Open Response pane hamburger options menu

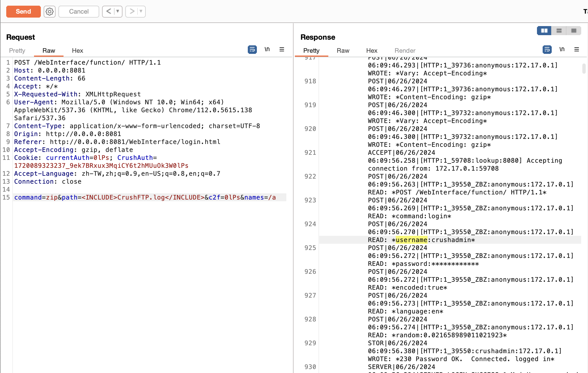pos(577,50)
